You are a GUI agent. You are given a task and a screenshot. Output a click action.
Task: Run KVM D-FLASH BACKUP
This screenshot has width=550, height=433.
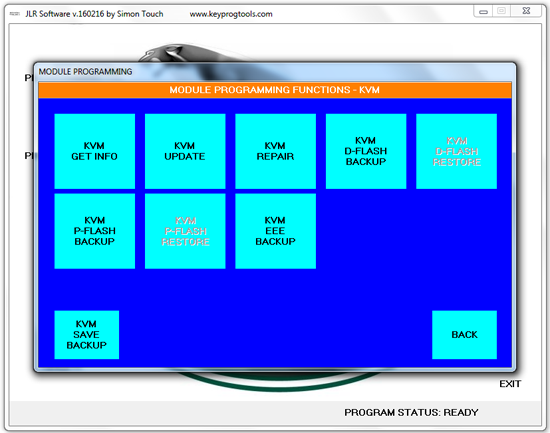[x=366, y=151]
